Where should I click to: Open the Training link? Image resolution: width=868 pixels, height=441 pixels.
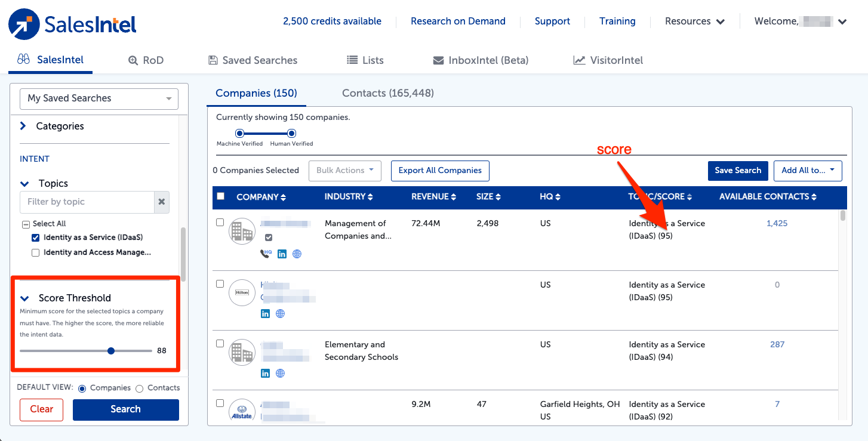point(617,21)
